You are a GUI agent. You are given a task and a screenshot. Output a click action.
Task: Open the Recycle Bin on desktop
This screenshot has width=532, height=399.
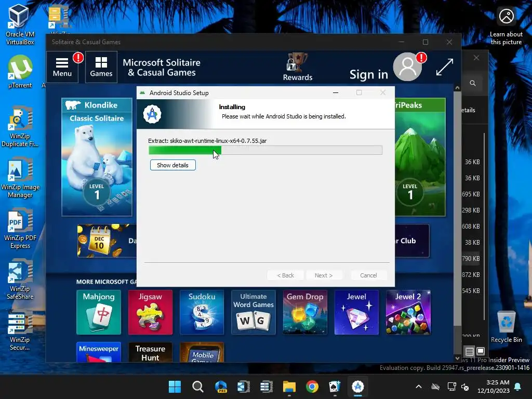[x=506, y=327]
